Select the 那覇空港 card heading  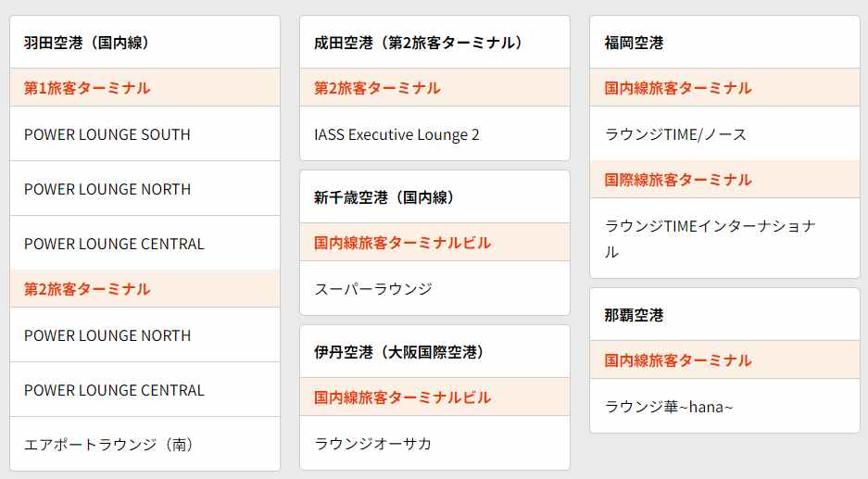click(x=634, y=315)
